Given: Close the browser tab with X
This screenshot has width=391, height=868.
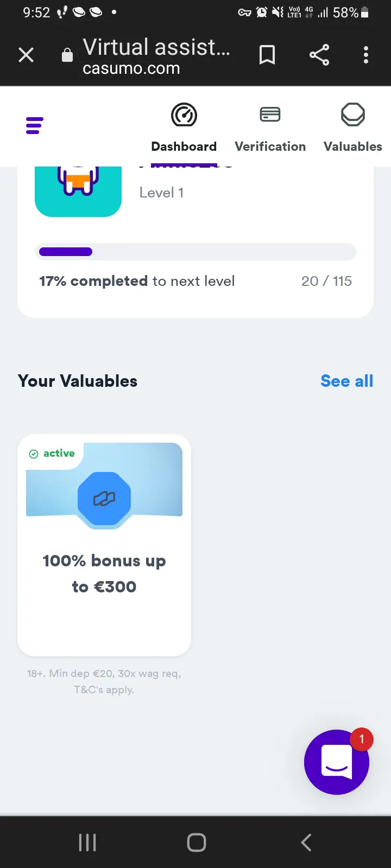Looking at the screenshot, I should point(26,55).
